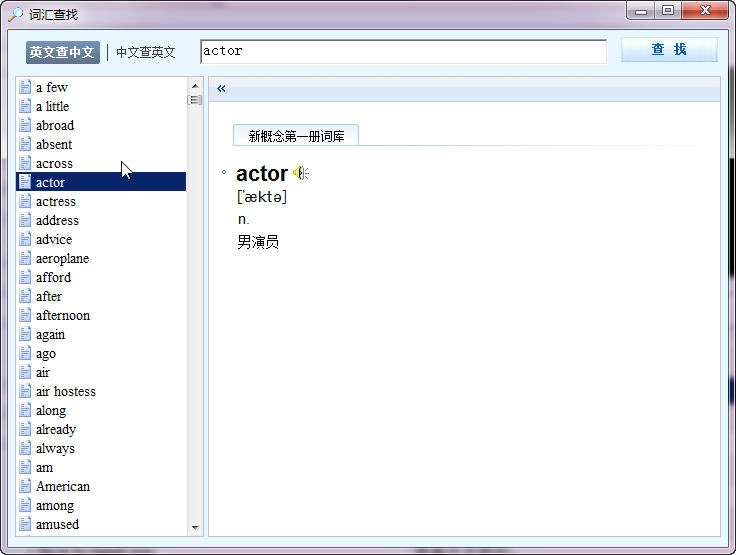
Task: Click document icon beside 'abroad'
Action: (x=25, y=125)
